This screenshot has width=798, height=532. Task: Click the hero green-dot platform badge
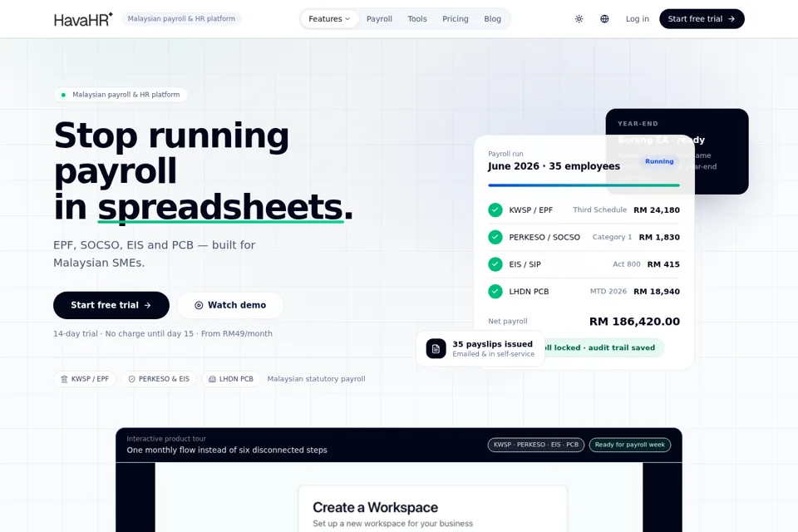click(121, 95)
